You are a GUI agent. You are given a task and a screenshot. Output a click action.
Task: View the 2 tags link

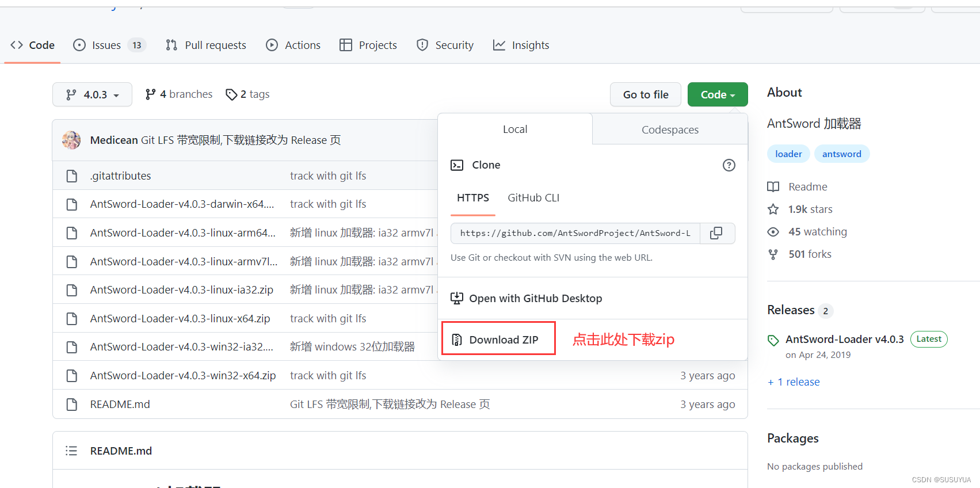click(x=247, y=94)
